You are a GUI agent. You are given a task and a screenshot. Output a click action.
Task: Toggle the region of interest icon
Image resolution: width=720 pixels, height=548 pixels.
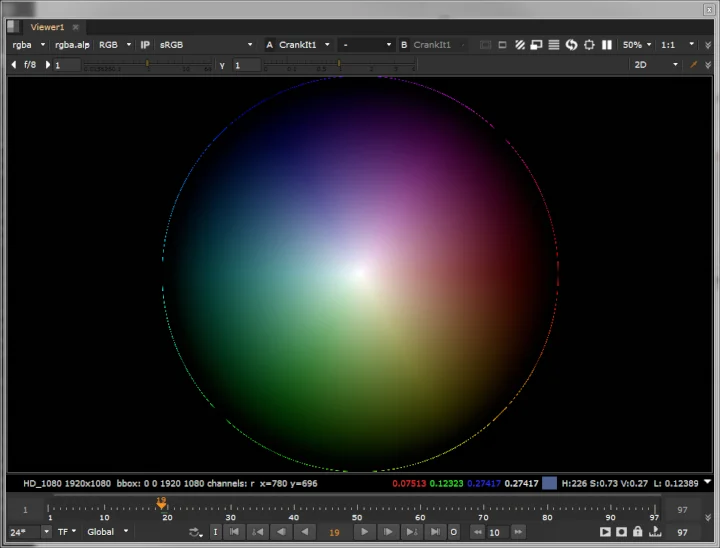click(x=520, y=45)
